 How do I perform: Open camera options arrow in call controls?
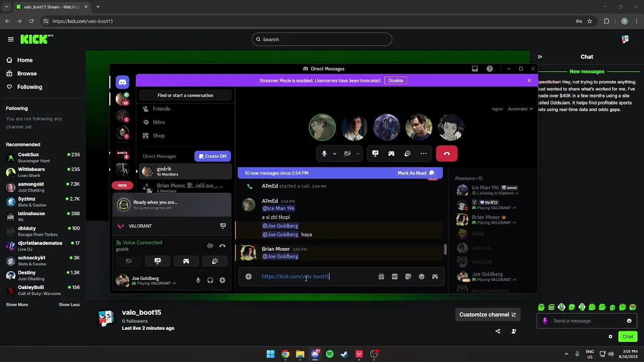pos(358,154)
